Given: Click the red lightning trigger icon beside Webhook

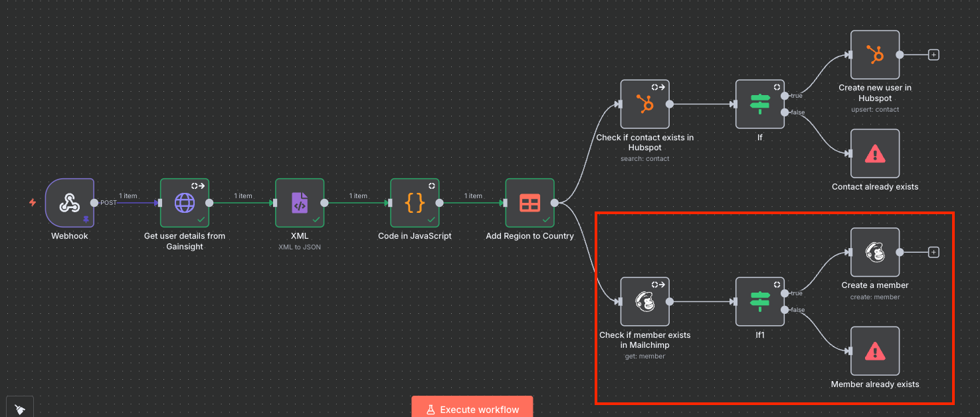Looking at the screenshot, I should [x=33, y=203].
